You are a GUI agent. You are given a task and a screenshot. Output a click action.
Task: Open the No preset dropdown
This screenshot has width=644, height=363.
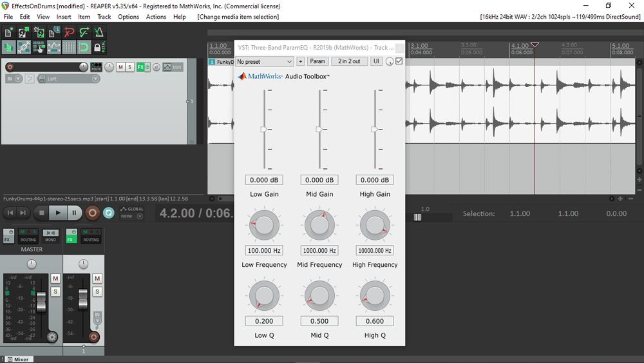(264, 61)
